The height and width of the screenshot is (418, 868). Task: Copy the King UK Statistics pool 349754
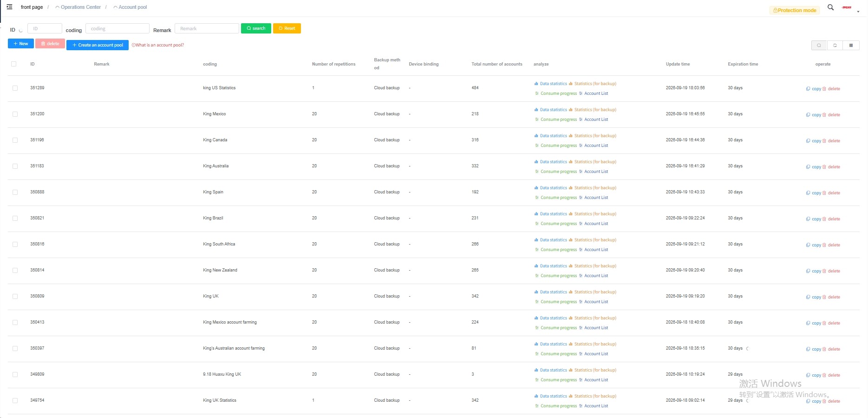click(814, 401)
